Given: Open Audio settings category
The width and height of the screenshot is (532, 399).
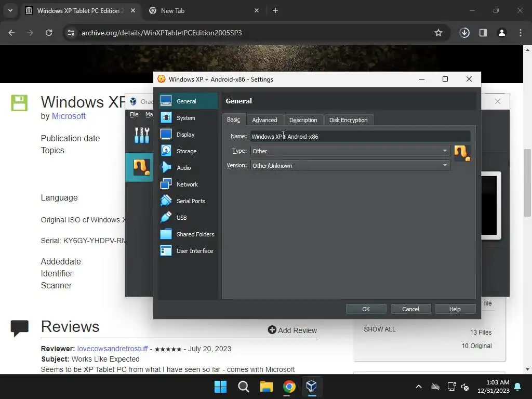Looking at the screenshot, I should (188, 168).
